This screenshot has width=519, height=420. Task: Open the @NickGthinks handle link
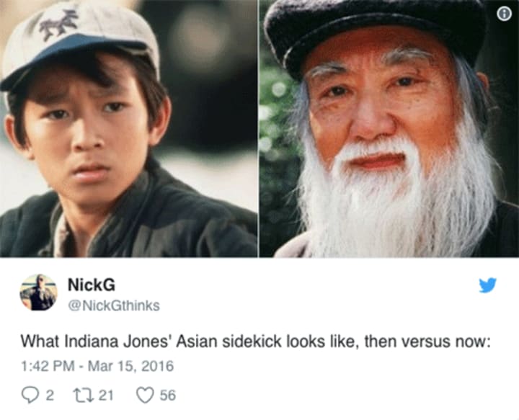(114, 305)
